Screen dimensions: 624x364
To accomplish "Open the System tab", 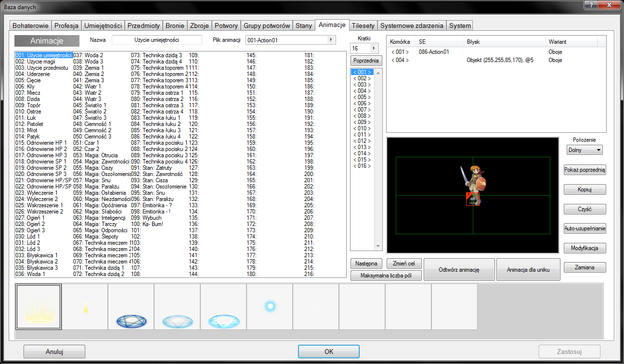I will point(460,25).
